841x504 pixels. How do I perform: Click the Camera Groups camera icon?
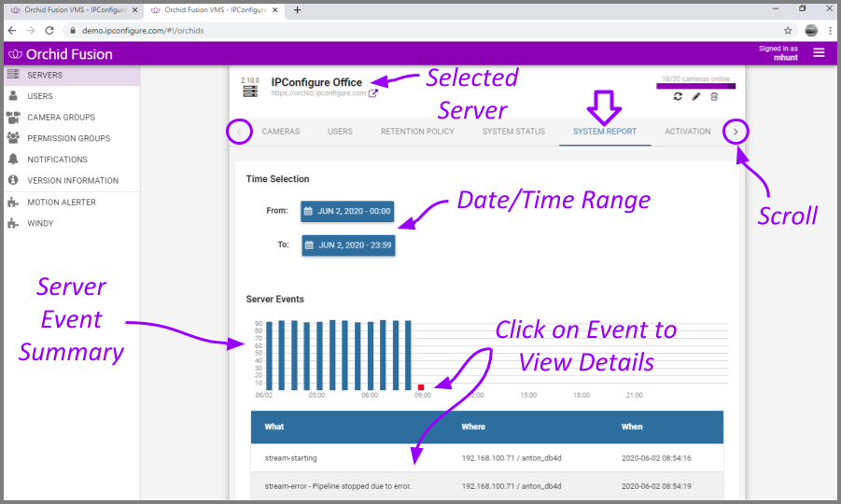click(x=13, y=117)
